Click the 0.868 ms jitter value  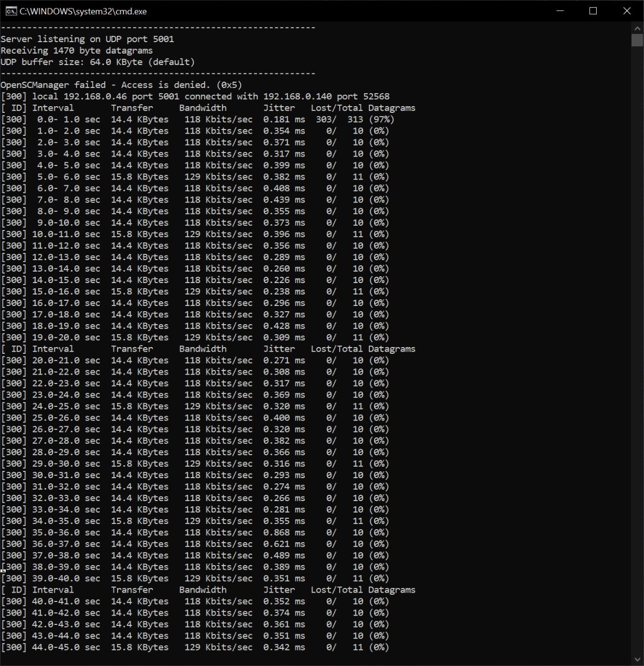click(284, 532)
